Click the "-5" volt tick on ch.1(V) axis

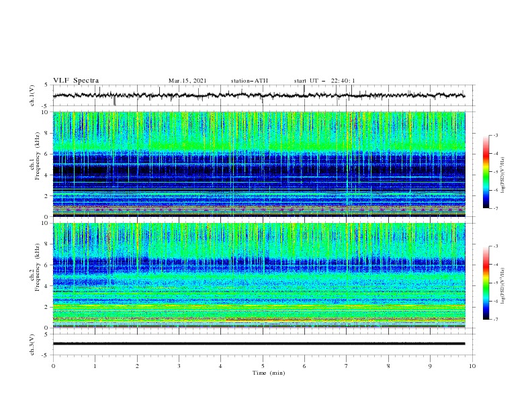(45, 106)
